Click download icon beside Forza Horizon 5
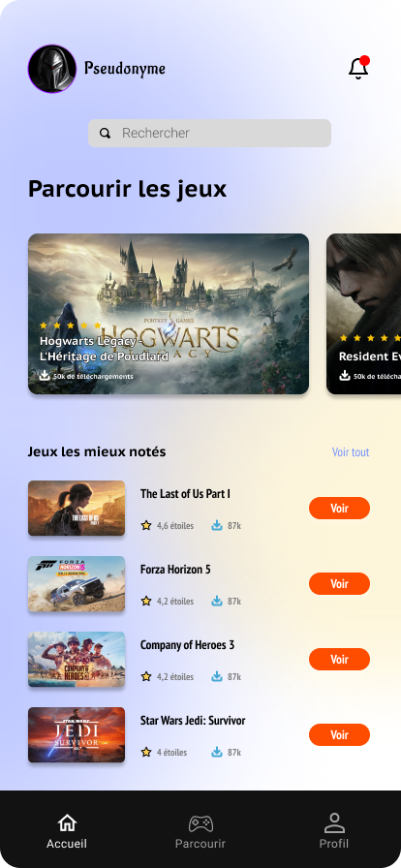This screenshot has width=401, height=868. click(x=217, y=601)
